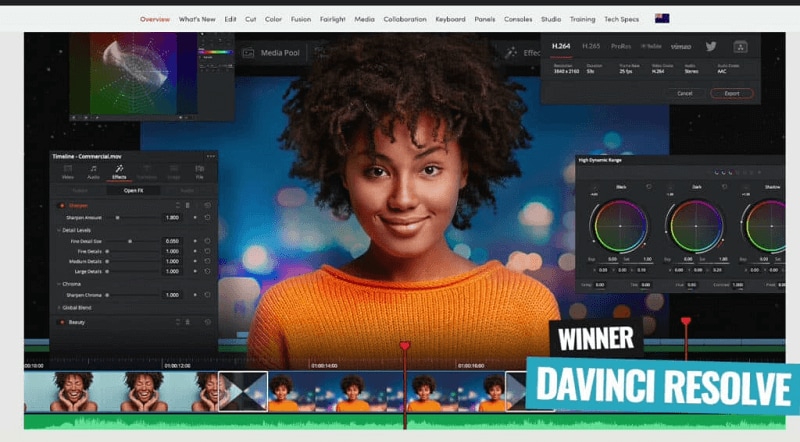Reset the Sharpen effect header

(x=207, y=206)
